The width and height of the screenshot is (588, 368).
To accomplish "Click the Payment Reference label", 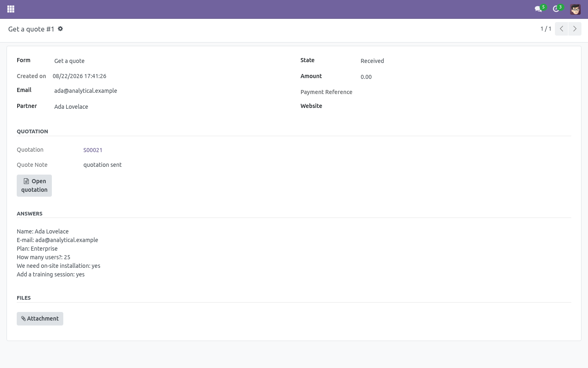I will [x=326, y=92].
